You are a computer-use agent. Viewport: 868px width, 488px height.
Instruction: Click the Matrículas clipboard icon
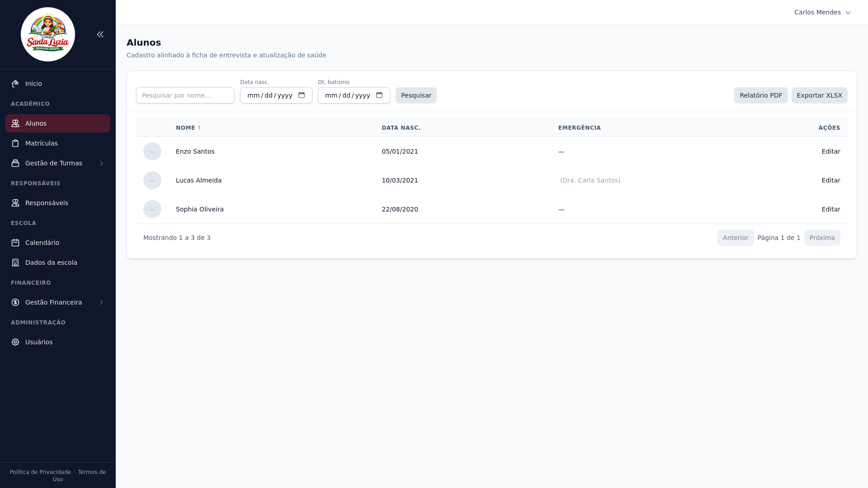15,143
